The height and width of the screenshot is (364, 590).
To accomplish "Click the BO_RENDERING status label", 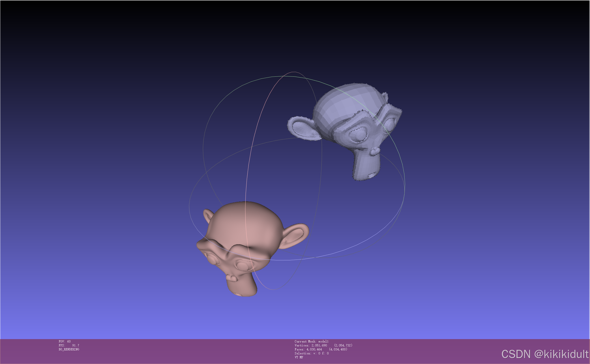I will point(69,349).
